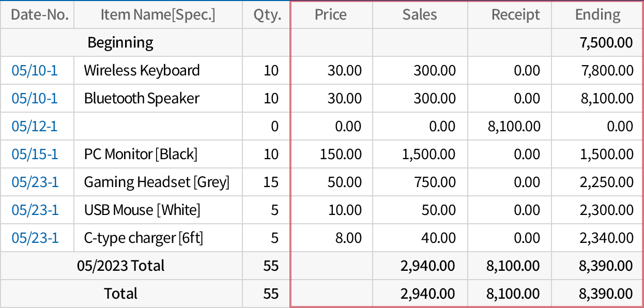Click the 1,500.00 sales amount for PC Monitor

coord(428,154)
